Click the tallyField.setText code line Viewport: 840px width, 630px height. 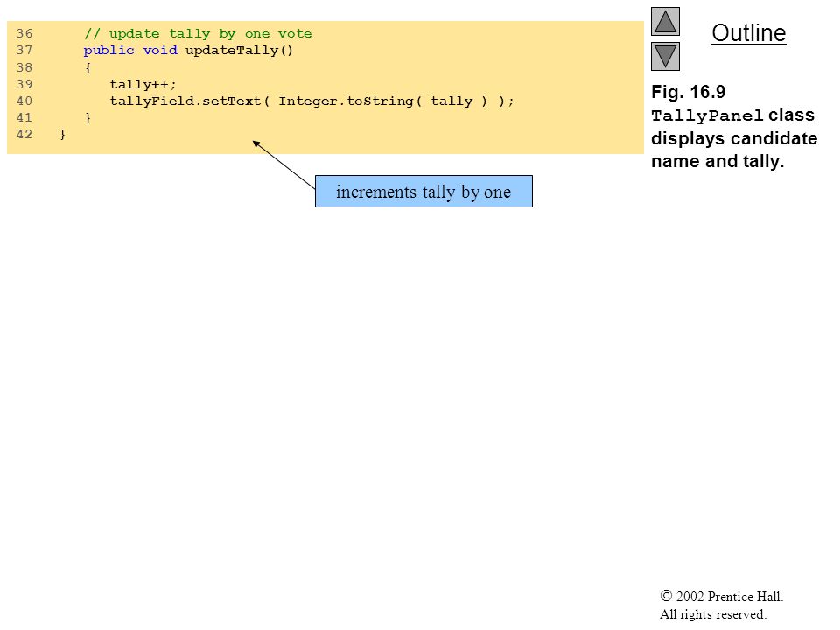(311, 101)
